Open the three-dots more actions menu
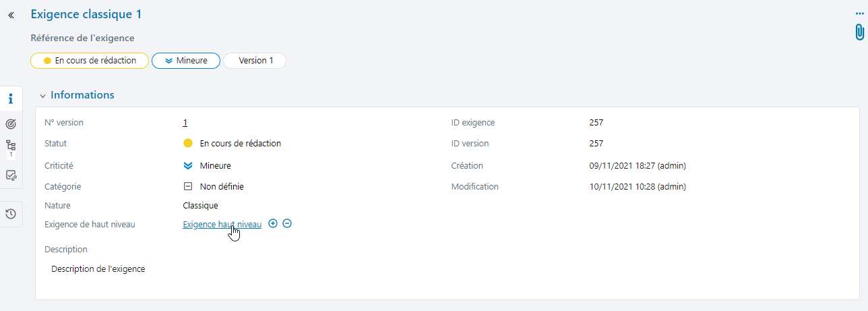Viewport: 868px width, 311px height. [859, 13]
